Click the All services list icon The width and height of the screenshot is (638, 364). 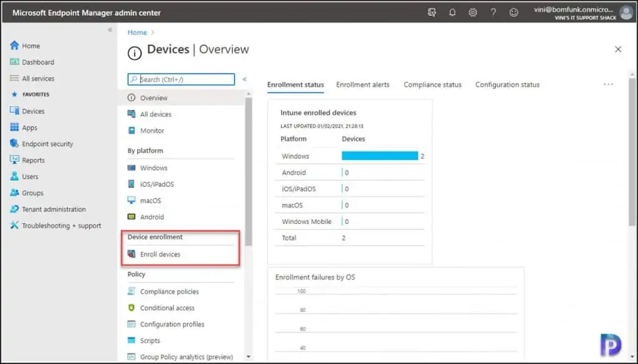click(x=14, y=78)
